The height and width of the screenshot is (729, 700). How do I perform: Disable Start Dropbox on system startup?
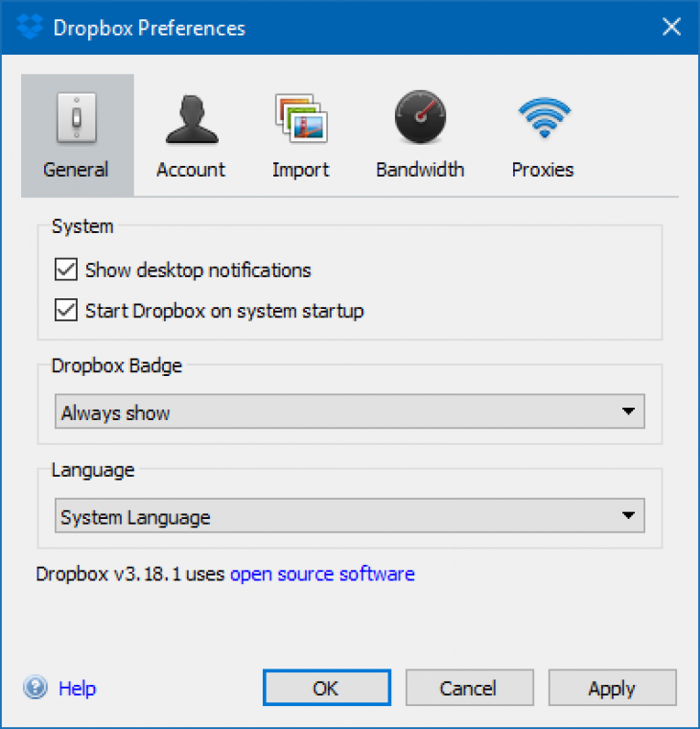click(x=66, y=310)
